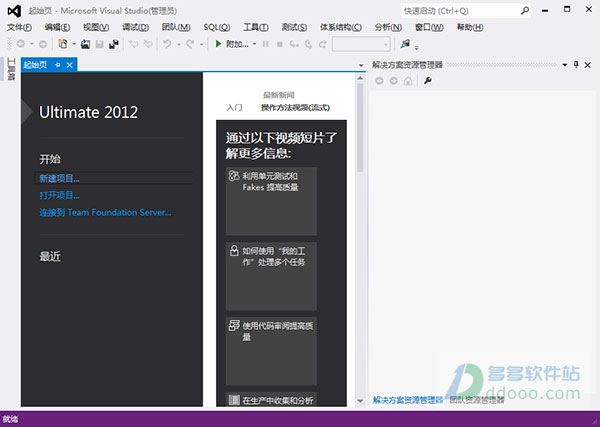Select the 最新新闻 tab
Image resolution: width=600 pixels, height=427 pixels.
[x=279, y=95]
